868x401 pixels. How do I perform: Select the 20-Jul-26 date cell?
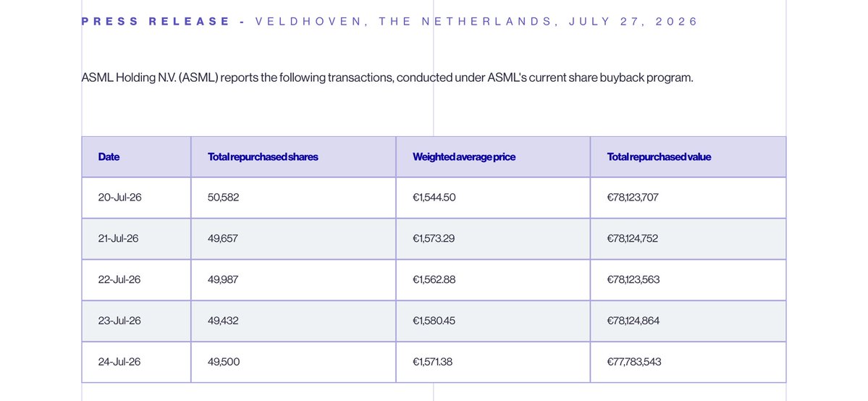click(136, 198)
